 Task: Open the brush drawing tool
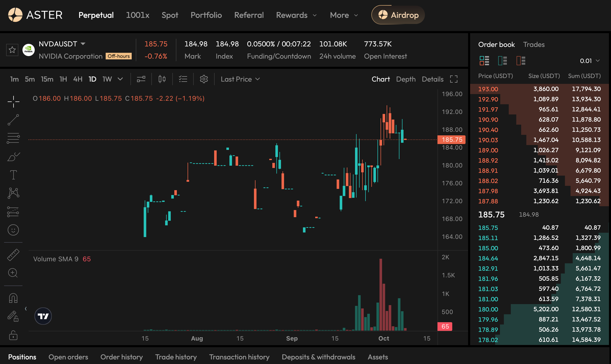point(13,157)
